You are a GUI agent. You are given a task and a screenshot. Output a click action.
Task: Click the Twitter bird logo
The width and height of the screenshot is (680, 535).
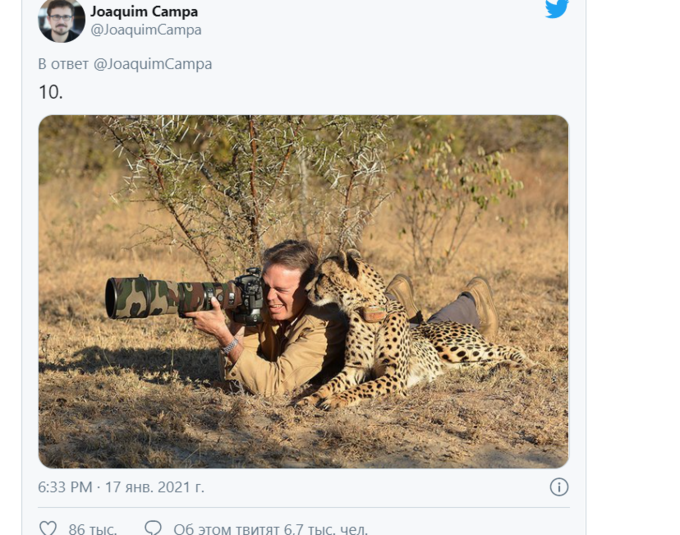pyautogui.click(x=556, y=9)
